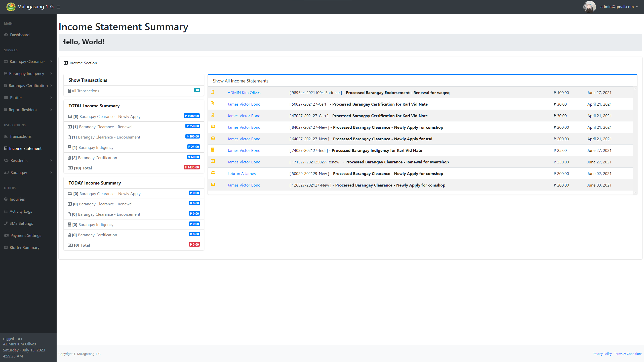Click the Privacy Policy footer link

pyautogui.click(x=602, y=354)
